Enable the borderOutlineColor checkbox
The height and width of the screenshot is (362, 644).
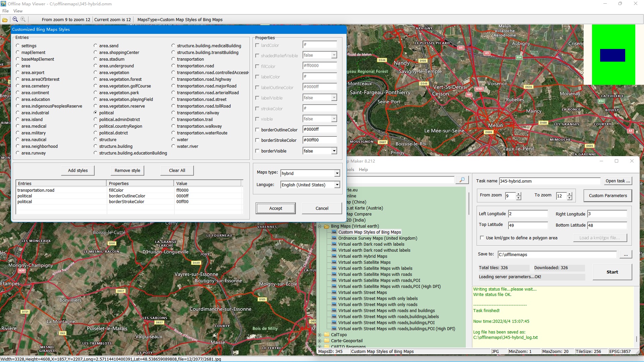pyautogui.click(x=258, y=130)
